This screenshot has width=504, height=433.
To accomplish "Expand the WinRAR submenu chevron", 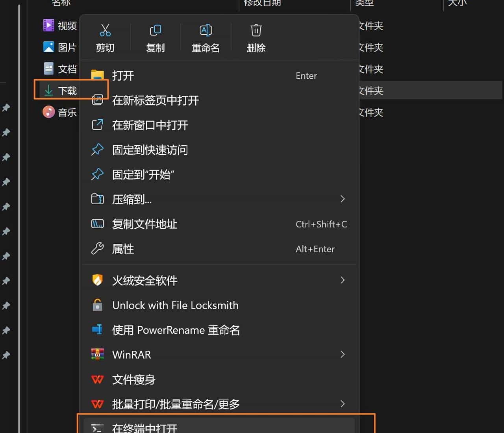I will point(342,354).
